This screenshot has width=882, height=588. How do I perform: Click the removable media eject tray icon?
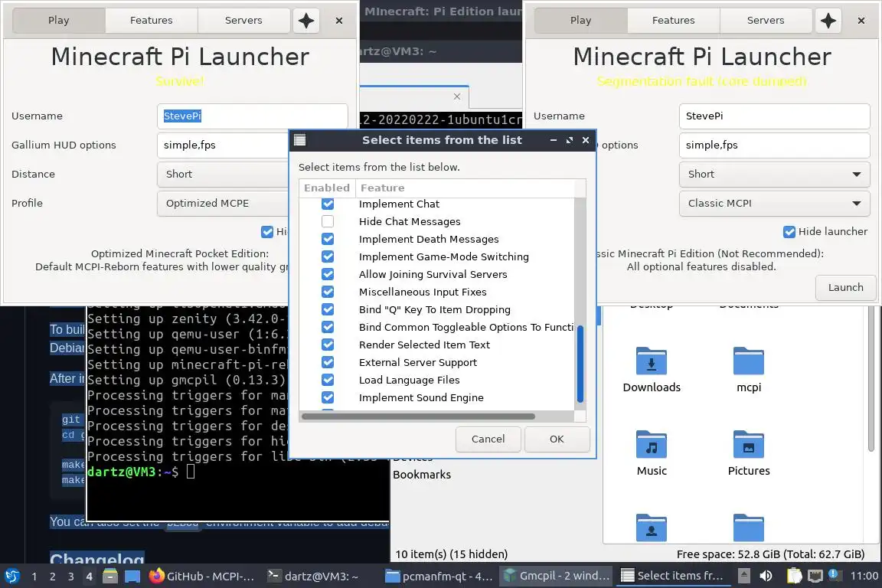[743, 577]
